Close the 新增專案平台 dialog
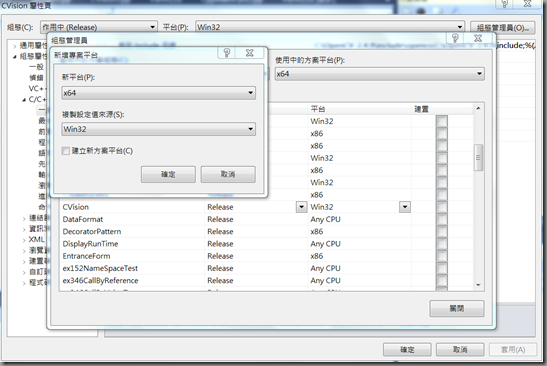 (x=249, y=53)
